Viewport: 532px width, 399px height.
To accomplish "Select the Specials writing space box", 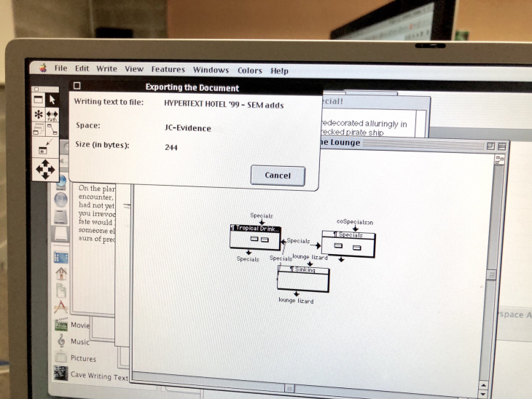I will (x=348, y=245).
